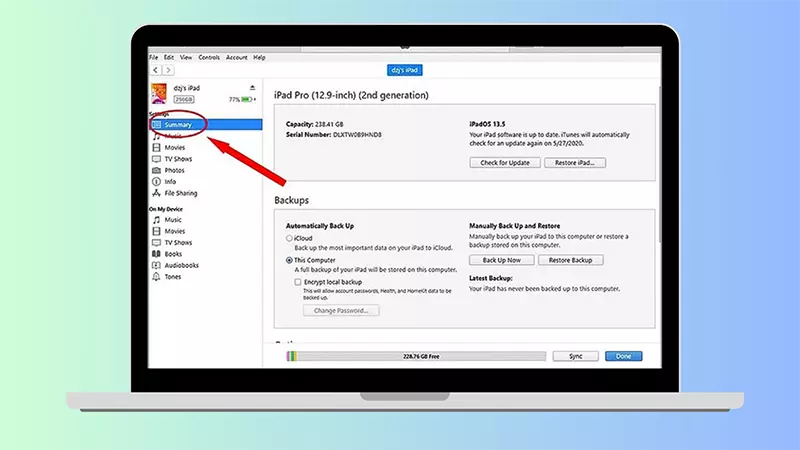Click Restore iPad button
The height and width of the screenshot is (450, 800).
click(x=574, y=163)
